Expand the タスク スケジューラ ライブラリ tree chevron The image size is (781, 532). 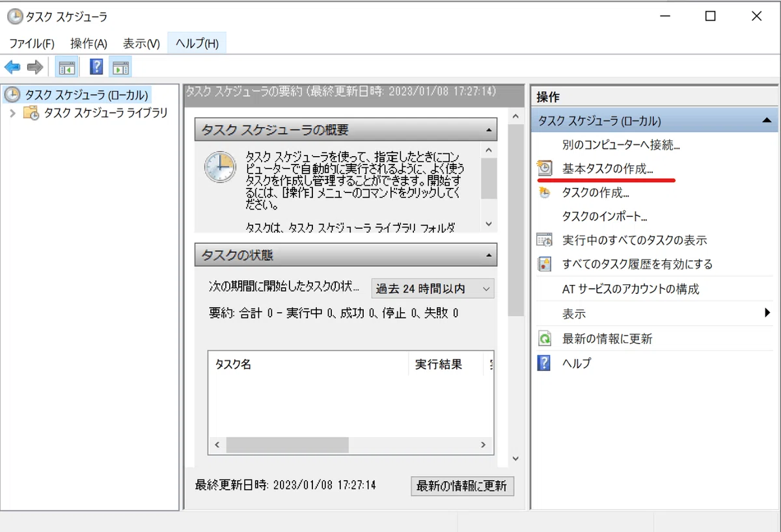pos(12,113)
